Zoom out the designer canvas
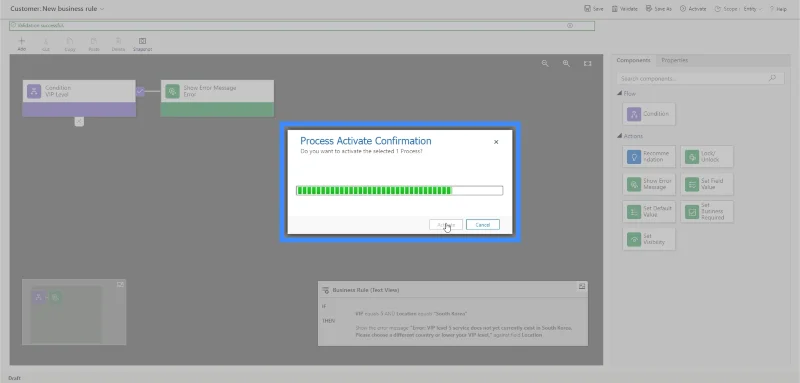This screenshot has height=383, width=800. coord(545,63)
